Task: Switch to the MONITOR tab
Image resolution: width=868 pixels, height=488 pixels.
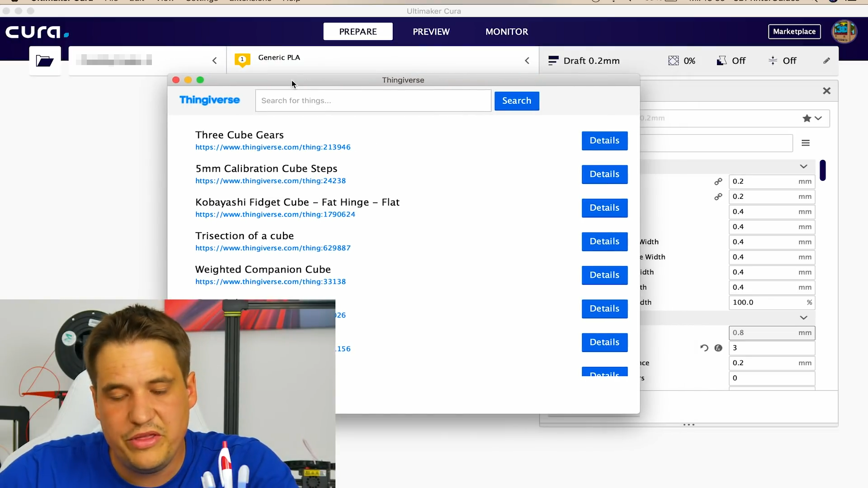Action: pyautogui.click(x=507, y=32)
